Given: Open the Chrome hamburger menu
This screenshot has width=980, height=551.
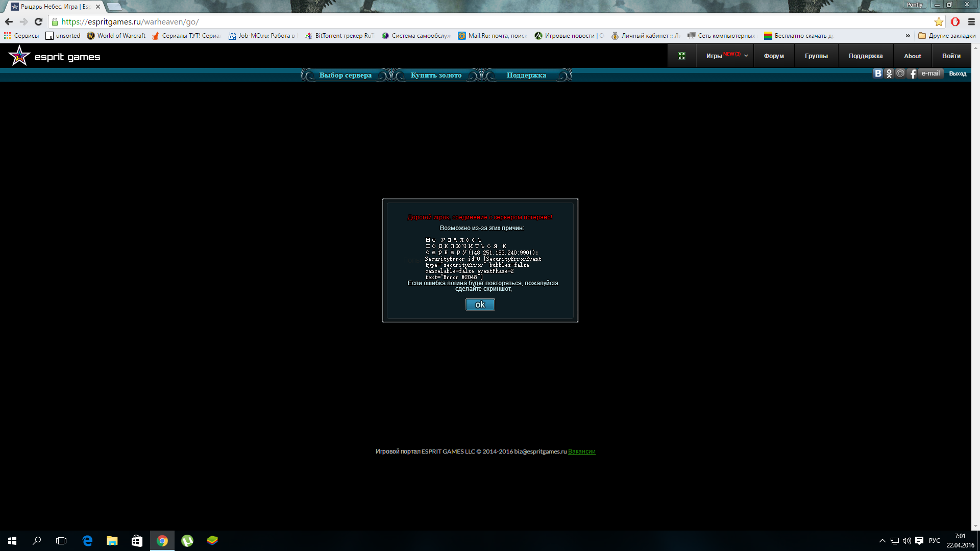Looking at the screenshot, I should [x=971, y=21].
